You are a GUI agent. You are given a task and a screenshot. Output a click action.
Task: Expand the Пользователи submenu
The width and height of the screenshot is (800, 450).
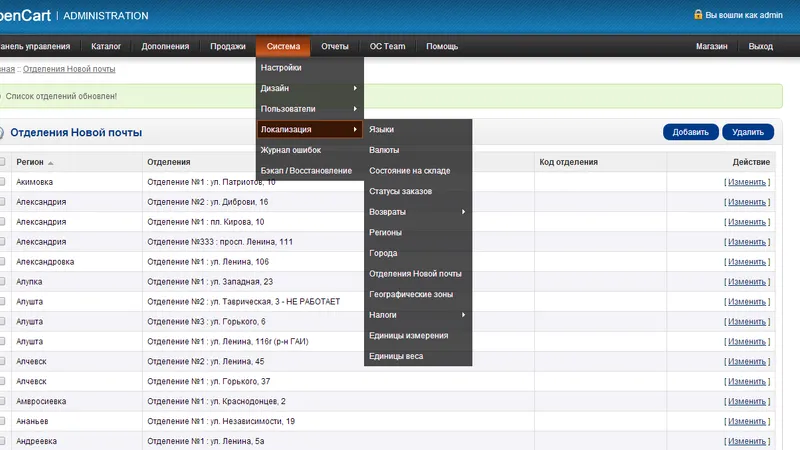click(309, 109)
